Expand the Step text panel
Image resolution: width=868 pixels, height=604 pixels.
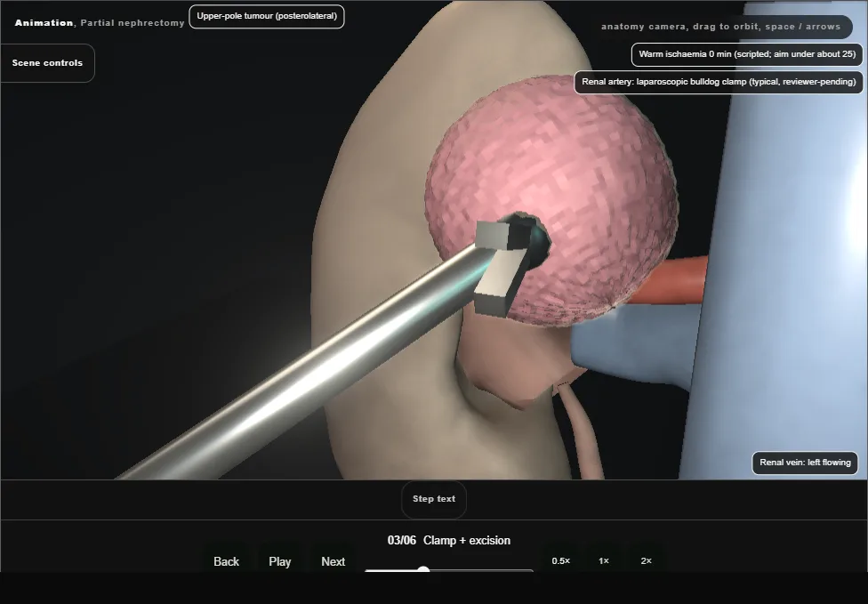434,499
